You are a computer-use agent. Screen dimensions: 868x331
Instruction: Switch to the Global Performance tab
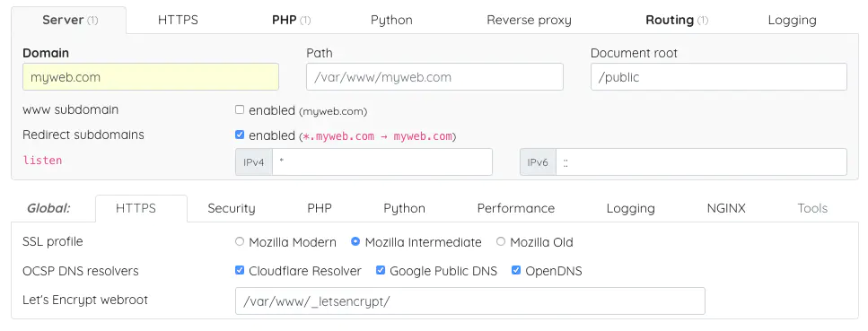(x=515, y=209)
